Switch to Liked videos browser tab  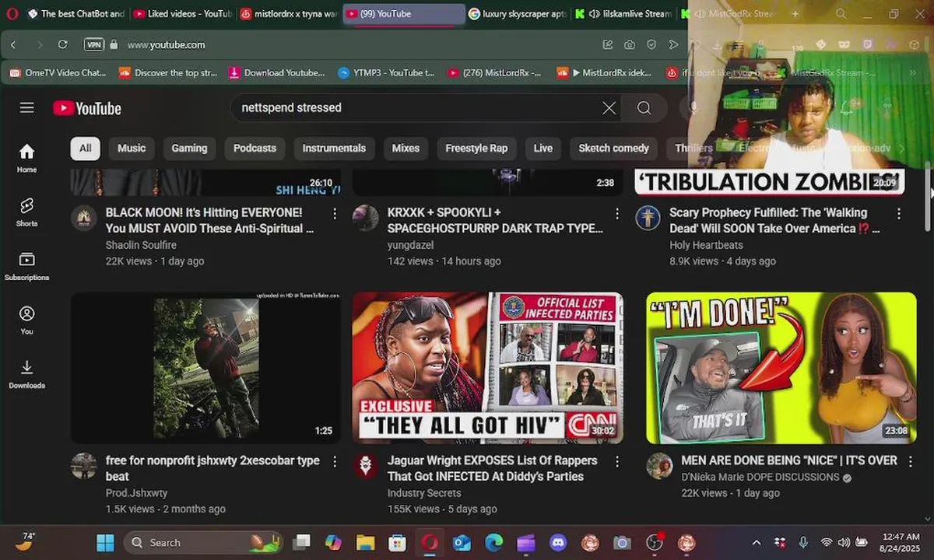tap(183, 14)
